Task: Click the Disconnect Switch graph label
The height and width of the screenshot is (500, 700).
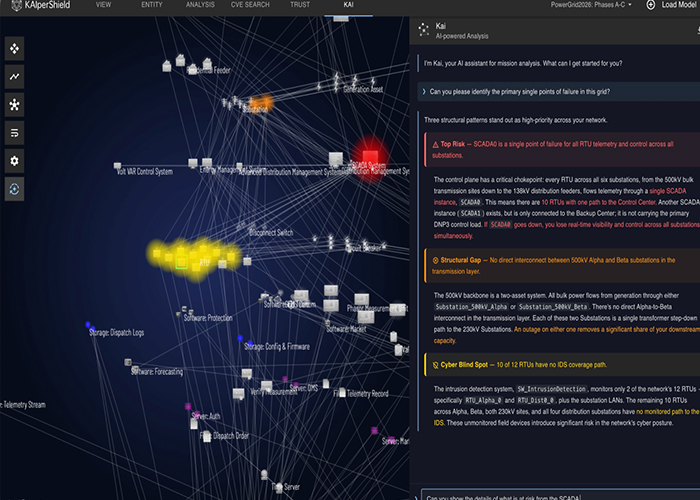Action: 271,233
